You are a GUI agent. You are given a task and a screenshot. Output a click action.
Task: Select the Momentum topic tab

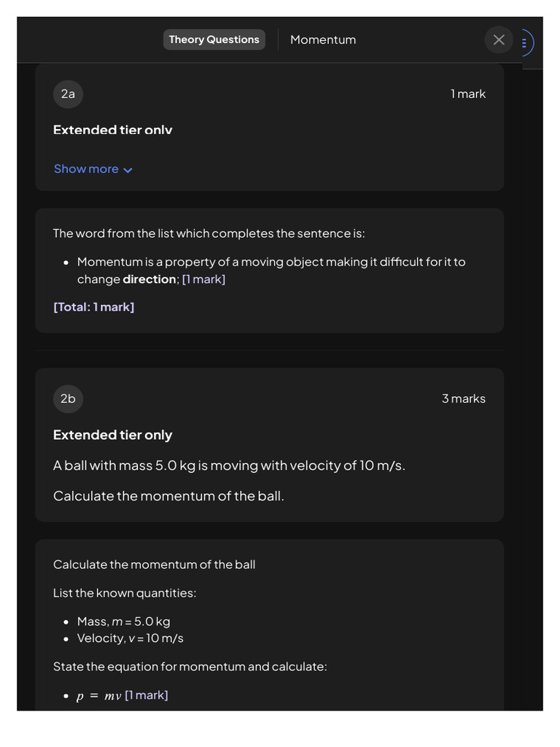tap(323, 40)
